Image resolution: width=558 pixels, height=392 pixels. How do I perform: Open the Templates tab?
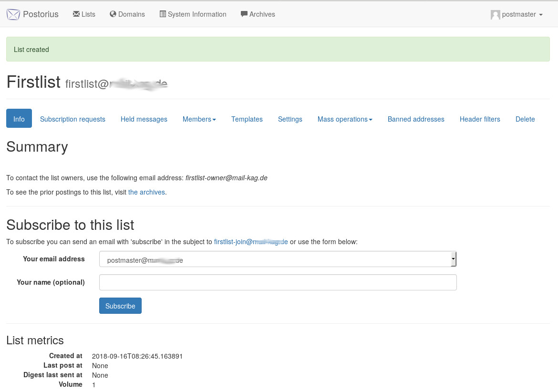(x=247, y=119)
